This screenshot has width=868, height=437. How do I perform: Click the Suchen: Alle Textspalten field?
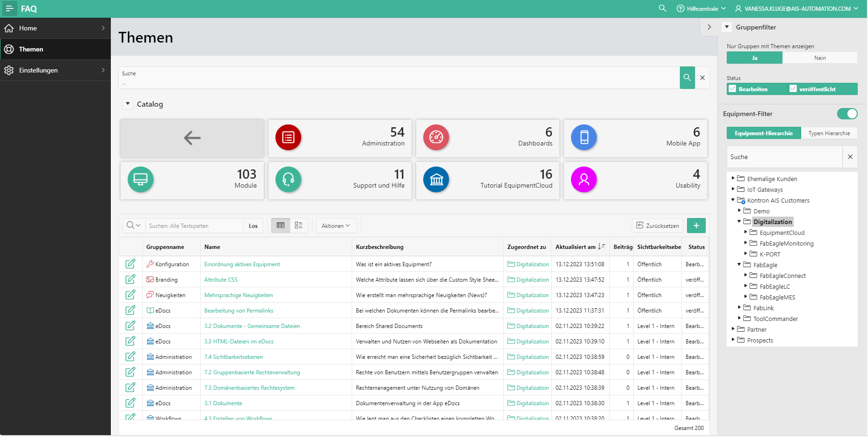pos(194,226)
